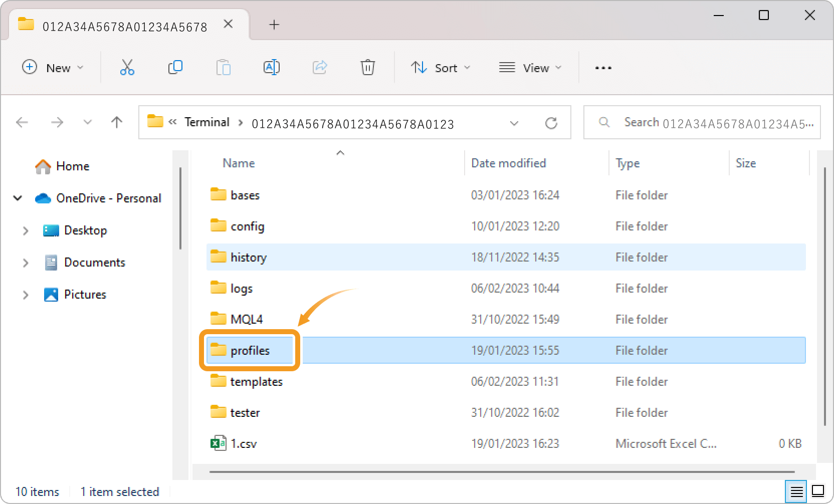Select the history folder name
Viewport: 834px width, 504px height.
[249, 258]
